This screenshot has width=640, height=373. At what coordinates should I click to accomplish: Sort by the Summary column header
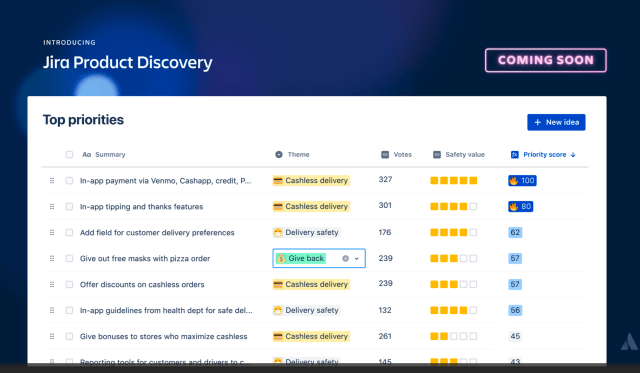tap(110, 155)
